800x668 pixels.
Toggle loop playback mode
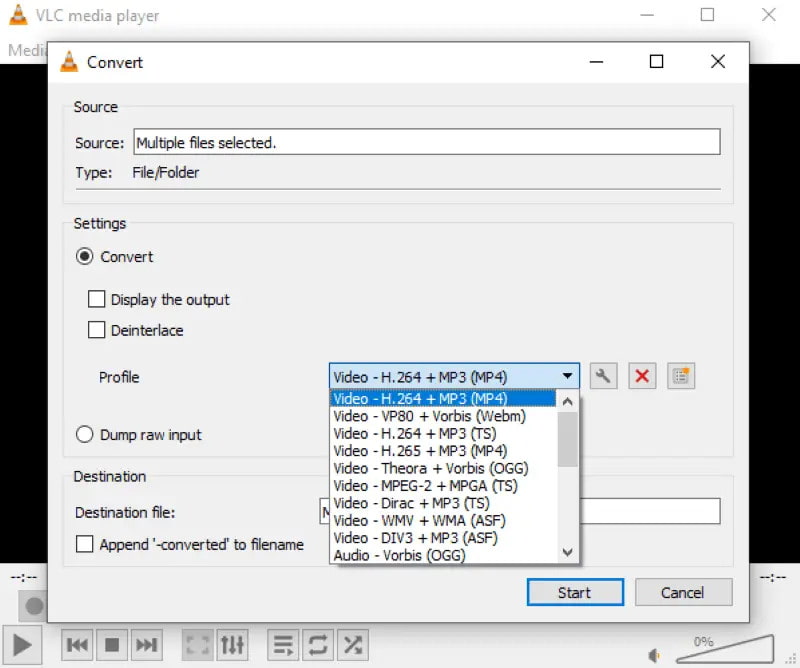click(x=318, y=646)
